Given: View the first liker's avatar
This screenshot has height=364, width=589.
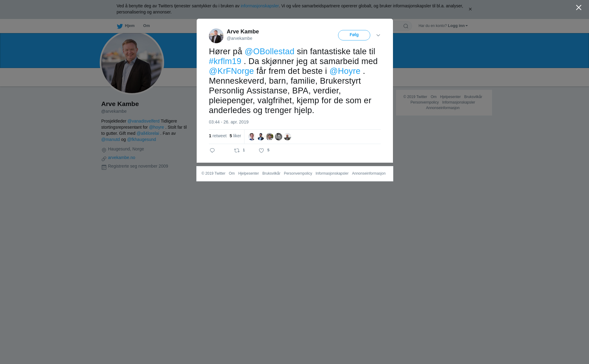Looking at the screenshot, I should point(252,137).
